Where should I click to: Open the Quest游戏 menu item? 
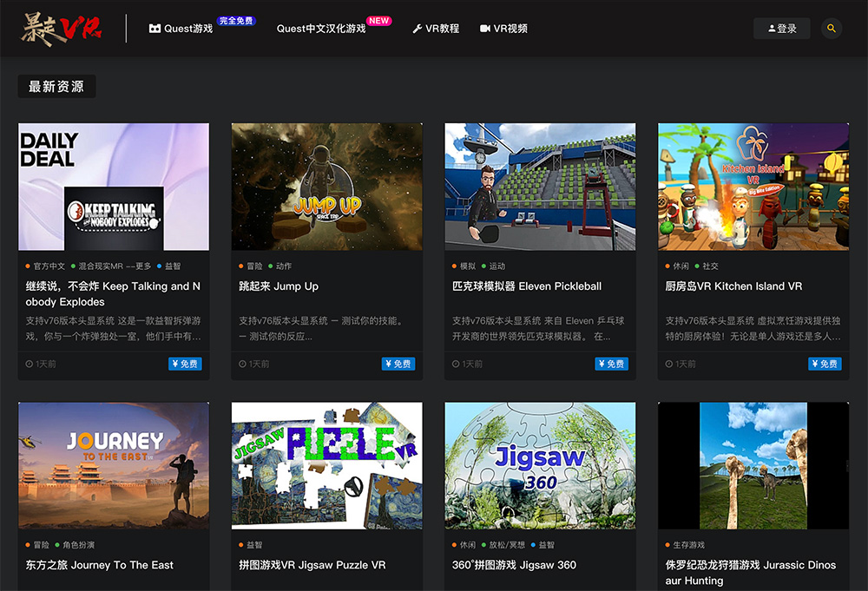point(181,29)
